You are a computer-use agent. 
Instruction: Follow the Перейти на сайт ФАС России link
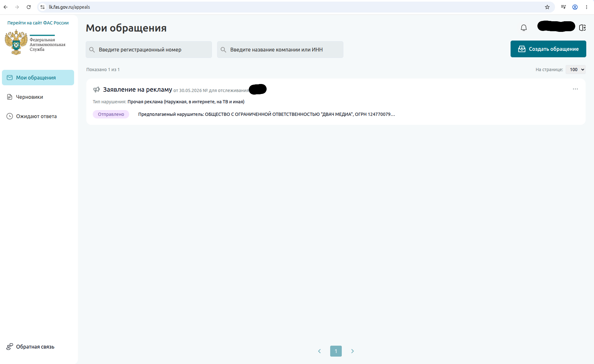[38, 23]
